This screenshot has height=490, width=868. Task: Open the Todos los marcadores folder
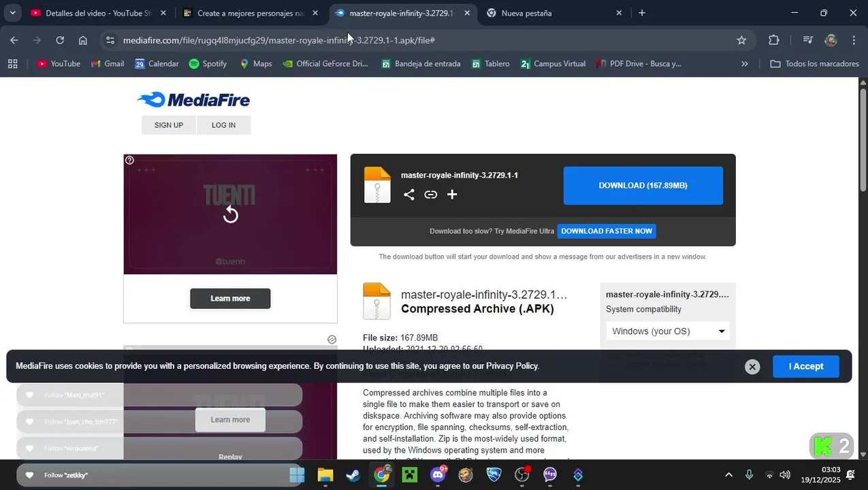[814, 64]
